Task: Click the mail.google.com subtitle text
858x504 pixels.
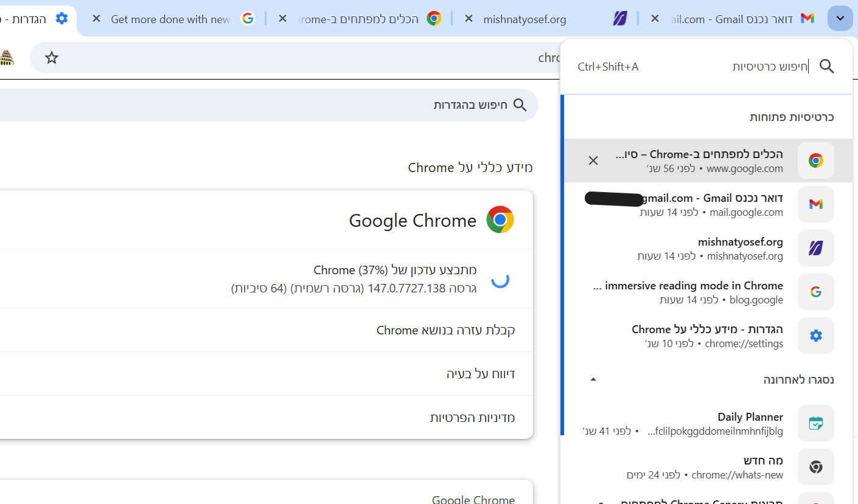Action: coord(747,212)
